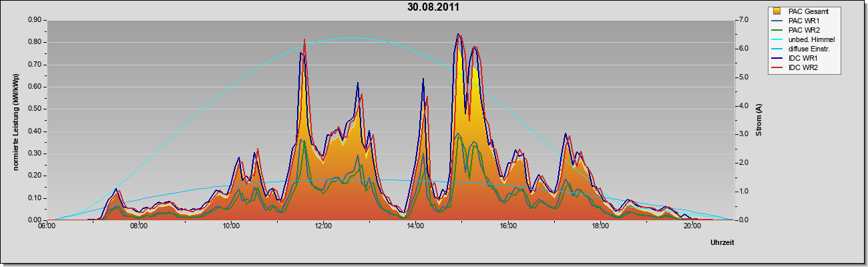Click the 7.0 value on right axis
This screenshot has width=868, height=267.
(742, 20)
